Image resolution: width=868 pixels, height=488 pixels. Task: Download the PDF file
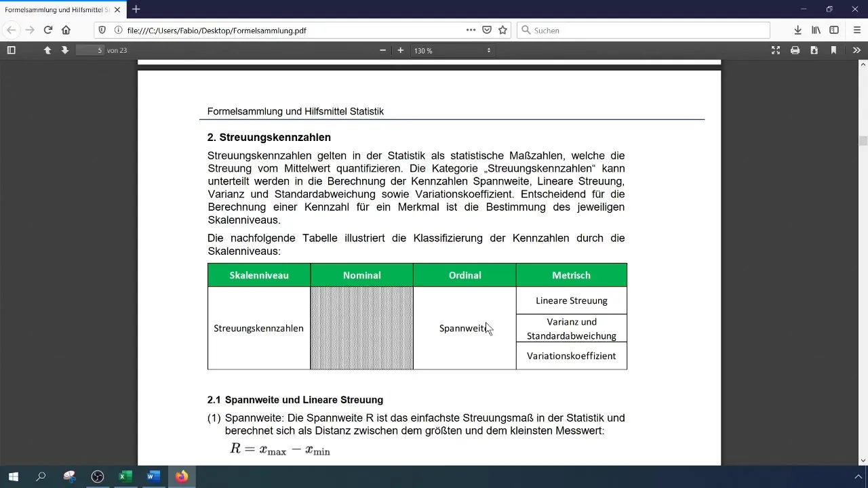click(814, 50)
